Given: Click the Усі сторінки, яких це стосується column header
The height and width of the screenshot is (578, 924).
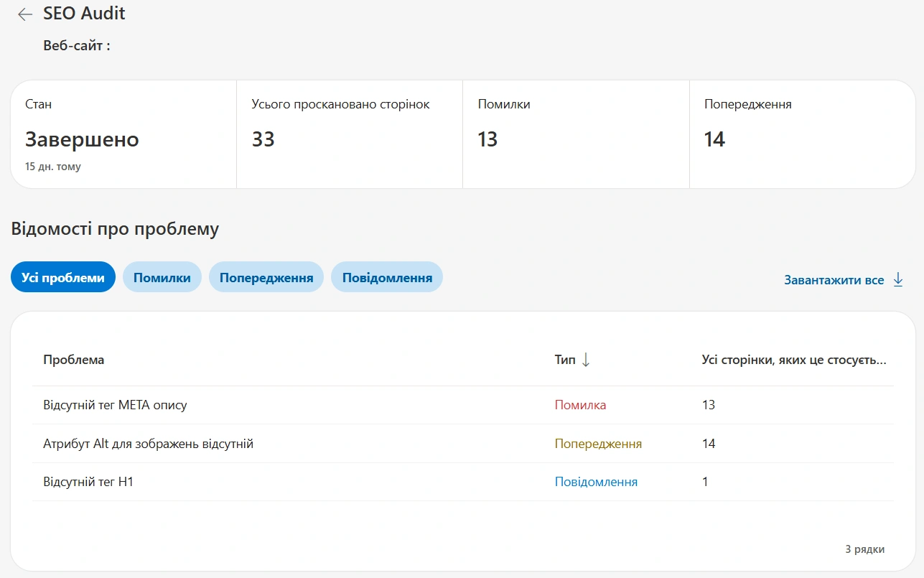Looking at the screenshot, I should pyautogui.click(x=794, y=360).
